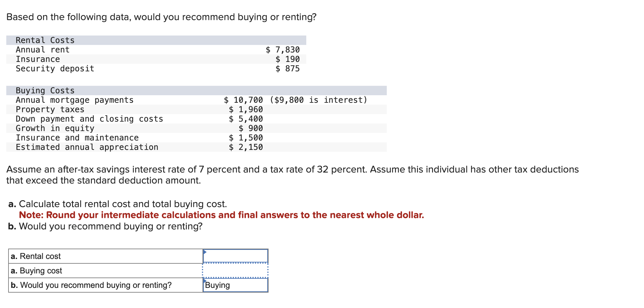Click the Buying cost input field

[235, 270]
